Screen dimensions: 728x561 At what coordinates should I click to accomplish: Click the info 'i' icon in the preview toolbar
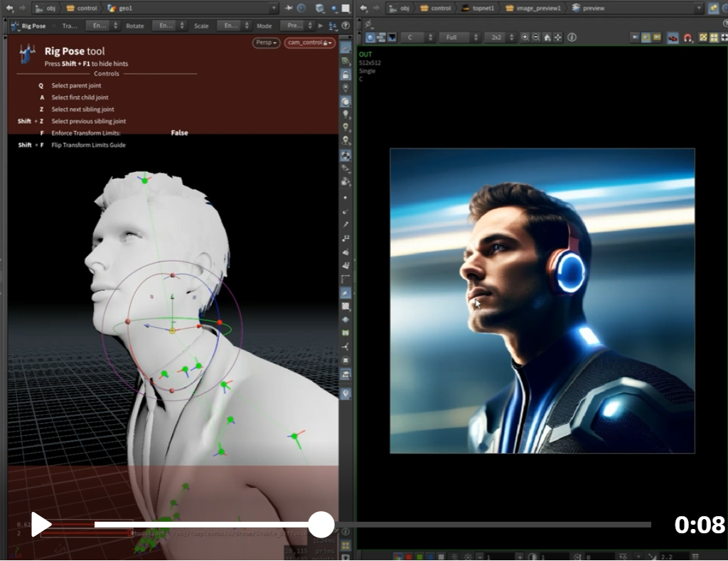tap(572, 38)
